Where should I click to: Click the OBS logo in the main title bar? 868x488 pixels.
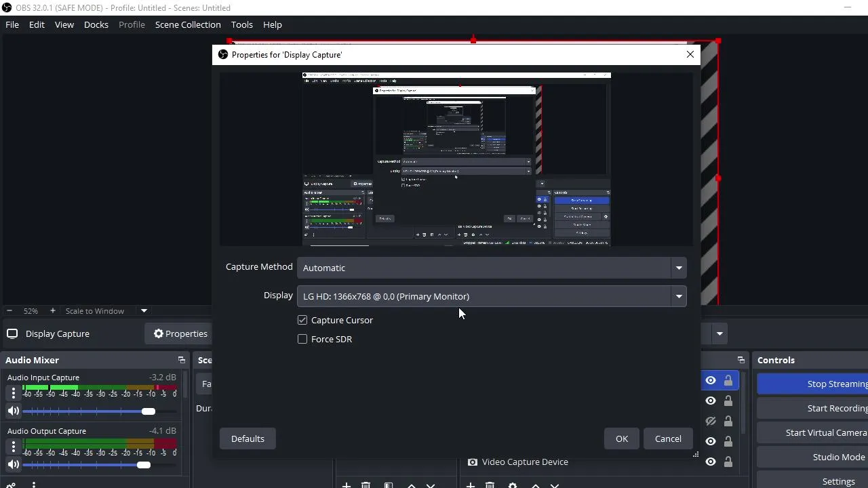[x=7, y=7]
